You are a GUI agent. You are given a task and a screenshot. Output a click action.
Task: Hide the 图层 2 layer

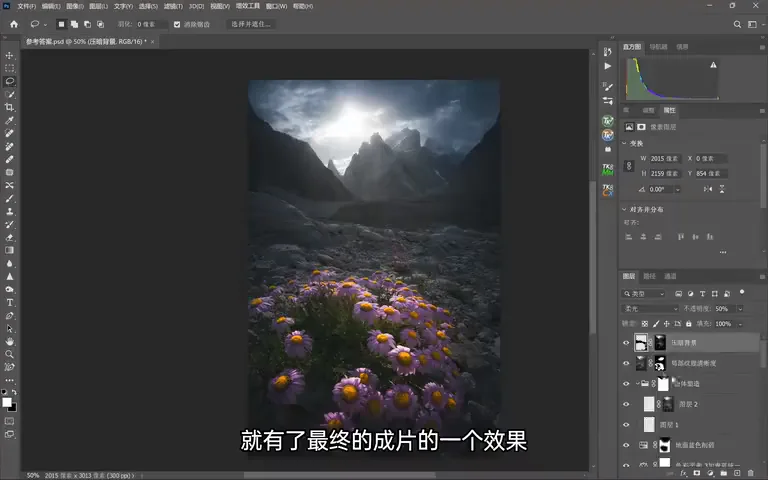[626, 405]
